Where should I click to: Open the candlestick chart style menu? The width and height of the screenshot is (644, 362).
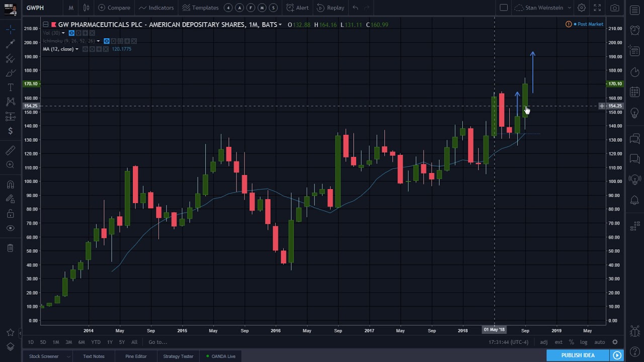[86, 8]
